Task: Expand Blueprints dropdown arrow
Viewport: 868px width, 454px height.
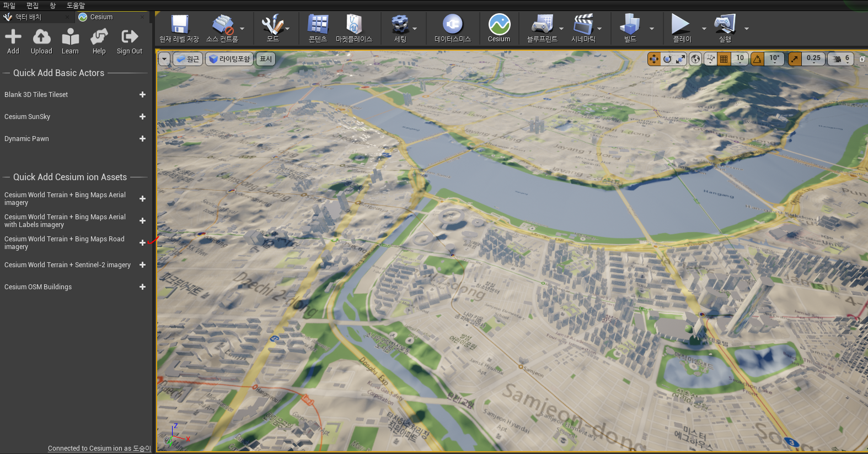Action: coord(561,29)
